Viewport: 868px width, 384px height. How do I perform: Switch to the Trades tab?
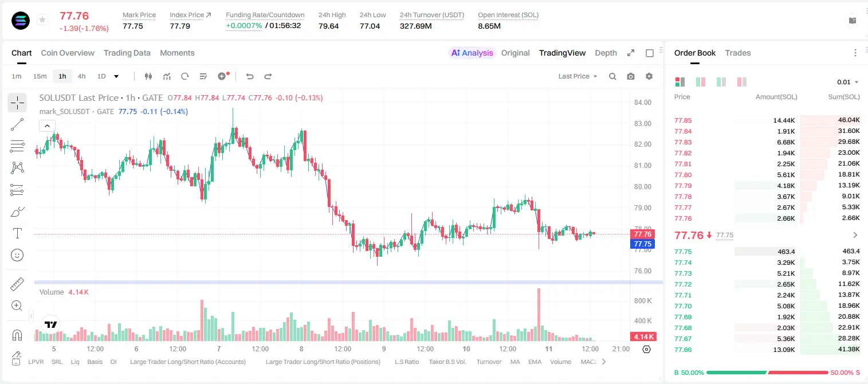[x=737, y=53]
